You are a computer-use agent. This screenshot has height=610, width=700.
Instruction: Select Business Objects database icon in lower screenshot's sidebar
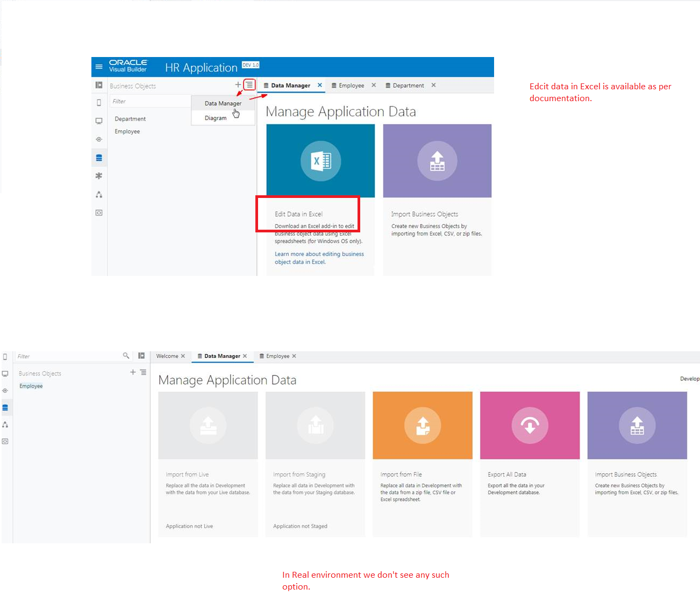5,408
